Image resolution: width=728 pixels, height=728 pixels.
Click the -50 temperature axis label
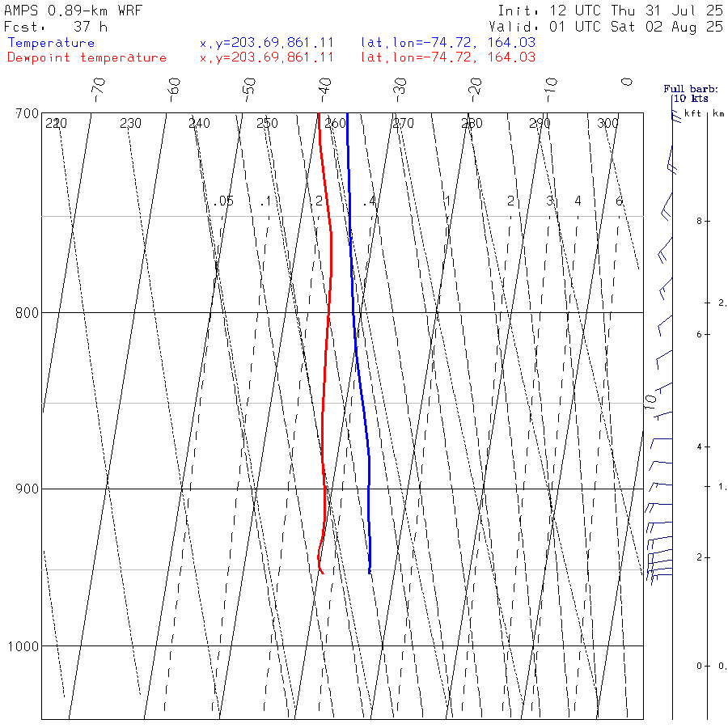coord(249,89)
